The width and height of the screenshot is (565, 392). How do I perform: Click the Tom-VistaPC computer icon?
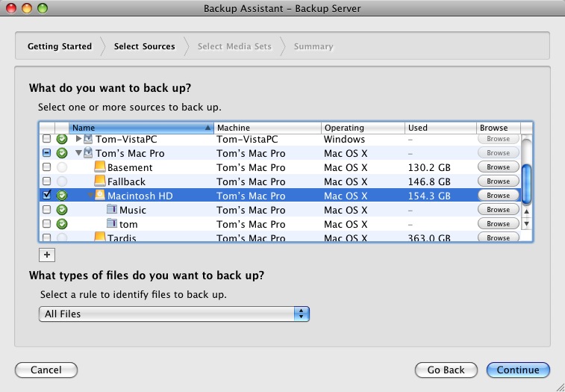[88, 139]
